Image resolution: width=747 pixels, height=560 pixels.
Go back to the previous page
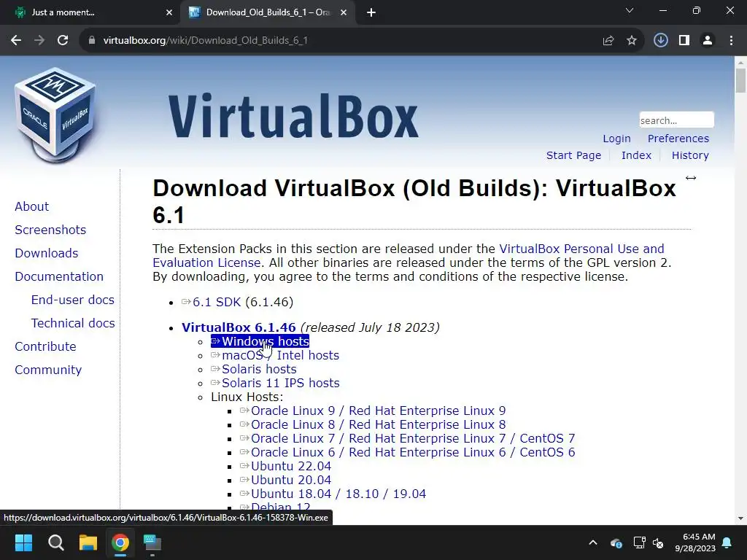[x=16, y=41]
